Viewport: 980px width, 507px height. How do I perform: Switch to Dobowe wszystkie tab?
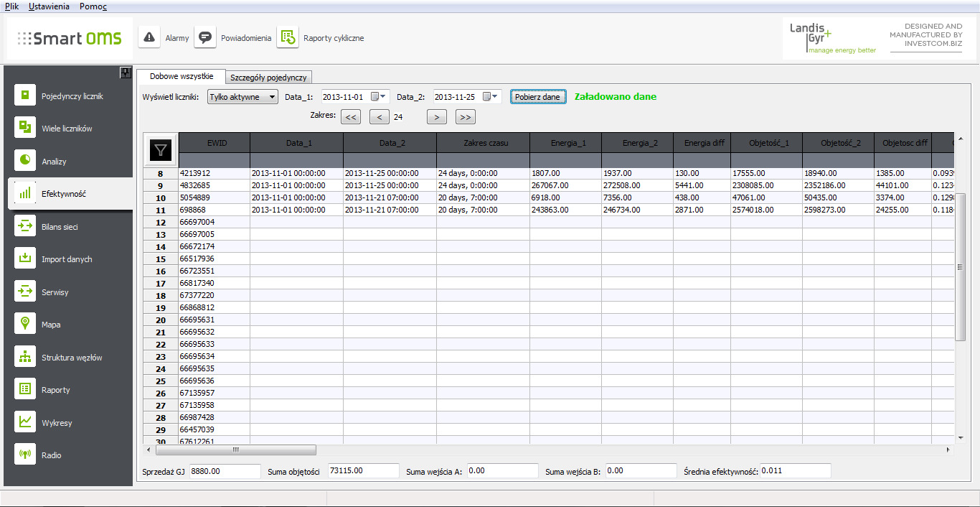[182, 76]
